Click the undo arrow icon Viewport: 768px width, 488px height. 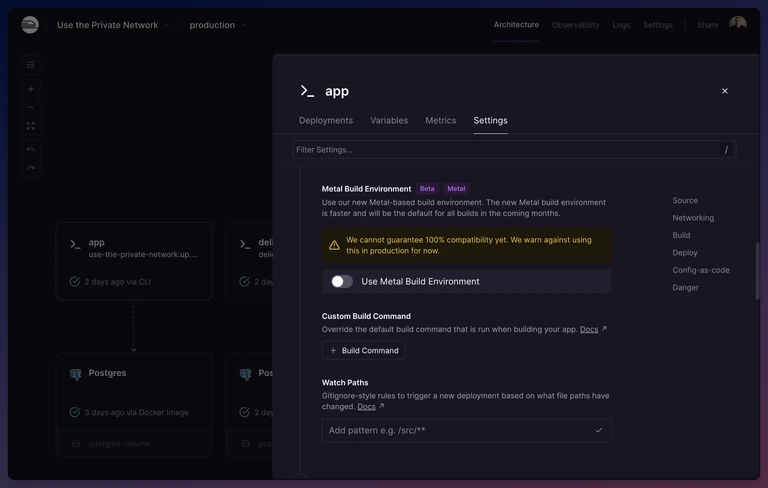tap(30, 149)
